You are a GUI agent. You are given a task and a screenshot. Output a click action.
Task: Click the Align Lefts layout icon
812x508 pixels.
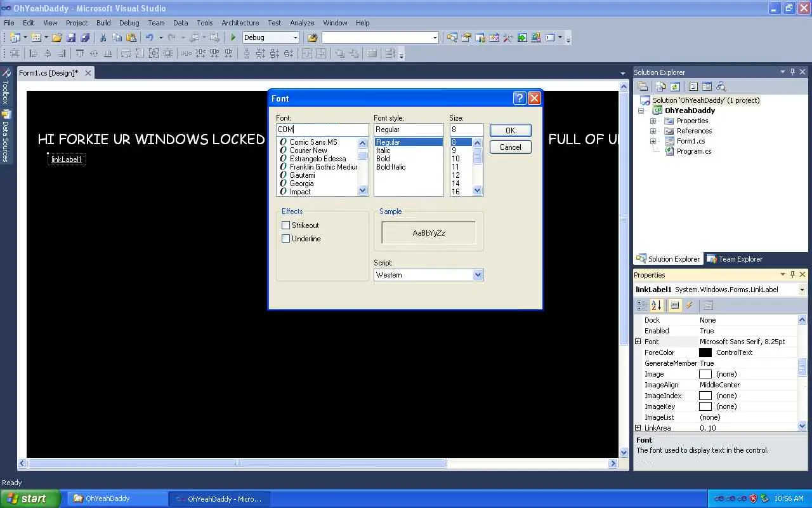[34, 54]
